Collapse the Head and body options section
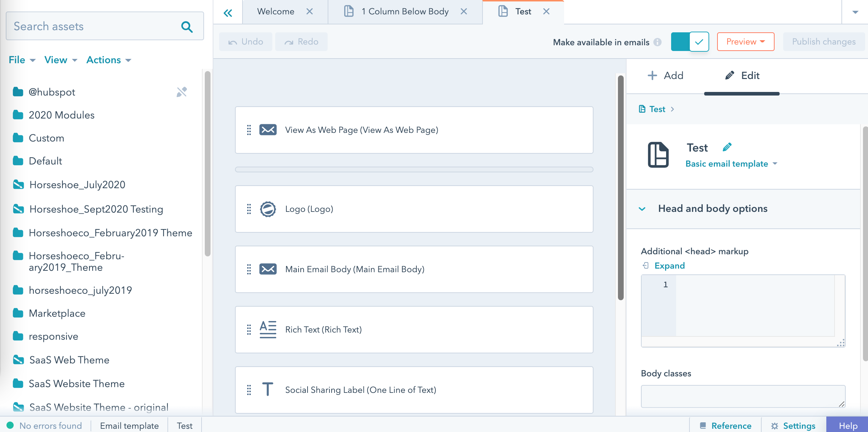Screen dimensions: 868x432 642,209
